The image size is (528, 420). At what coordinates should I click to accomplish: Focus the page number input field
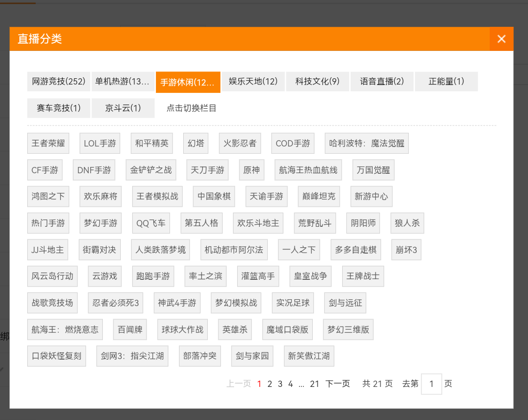(431, 384)
